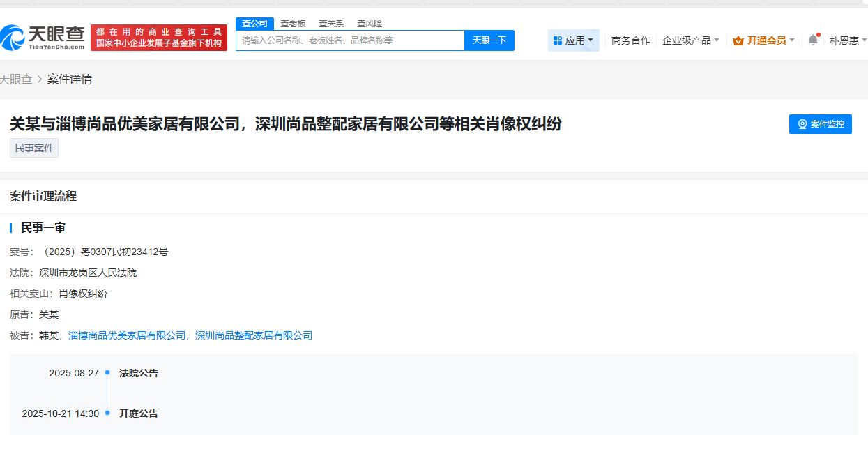Enable monitoring with the 案件监控 button
Image resolution: width=868 pixels, height=449 pixels.
[x=821, y=124]
